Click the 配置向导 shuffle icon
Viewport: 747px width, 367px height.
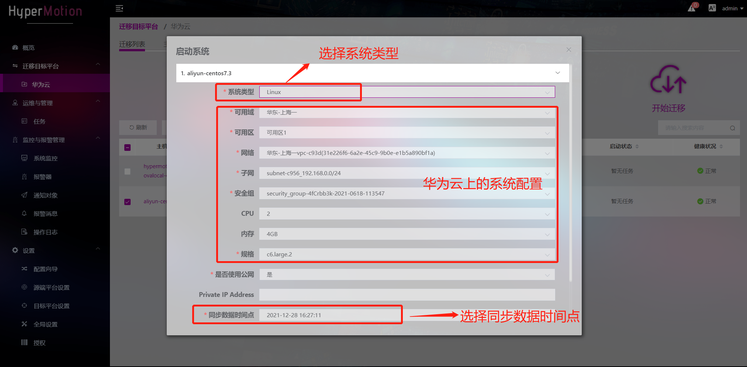tap(24, 269)
